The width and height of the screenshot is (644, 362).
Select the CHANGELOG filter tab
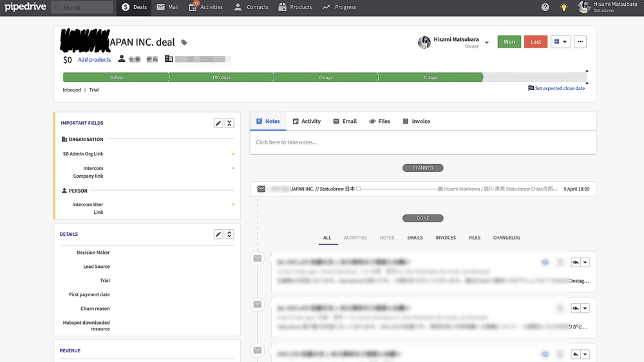click(x=506, y=238)
